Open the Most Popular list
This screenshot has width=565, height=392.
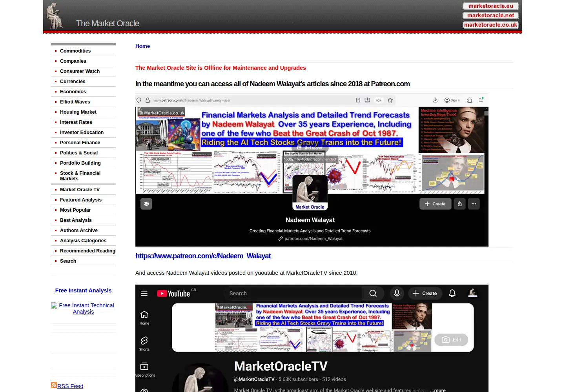pos(75,210)
